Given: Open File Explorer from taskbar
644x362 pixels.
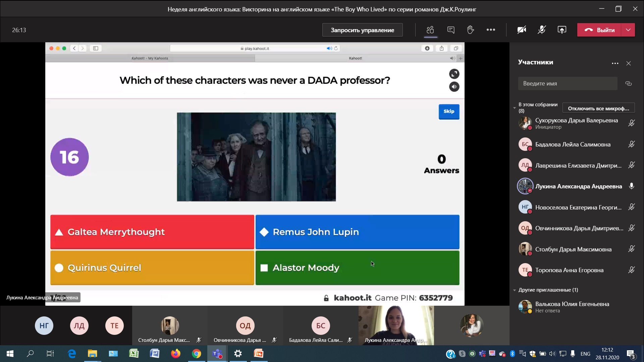Looking at the screenshot, I should 92,354.
